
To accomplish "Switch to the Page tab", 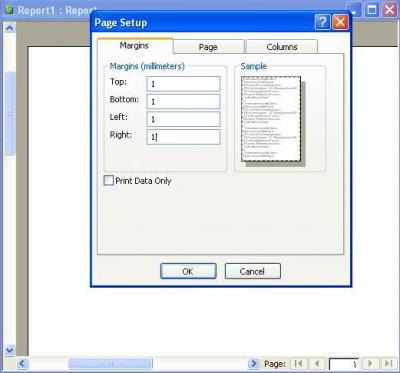I will point(208,47).
